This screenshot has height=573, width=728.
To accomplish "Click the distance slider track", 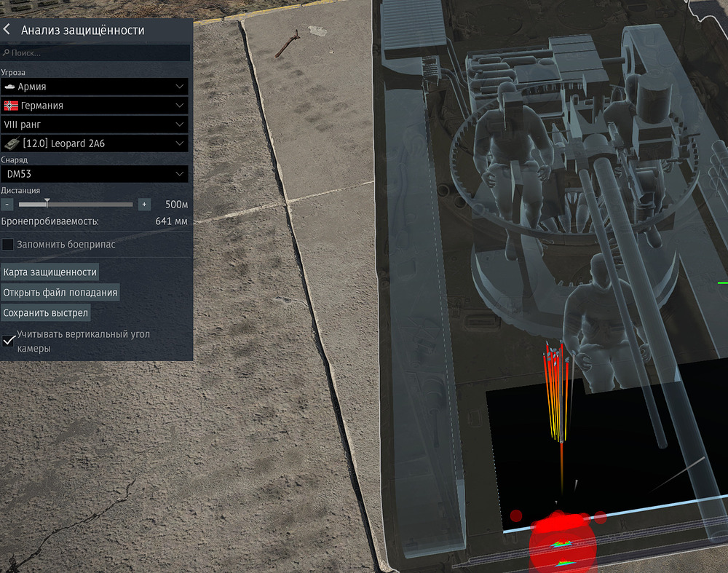I will pos(76,205).
